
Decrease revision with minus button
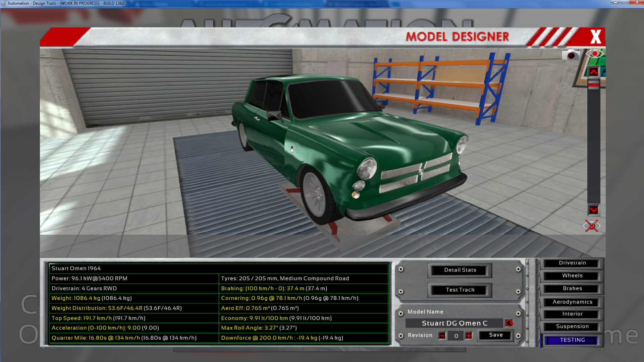pyautogui.click(x=442, y=336)
